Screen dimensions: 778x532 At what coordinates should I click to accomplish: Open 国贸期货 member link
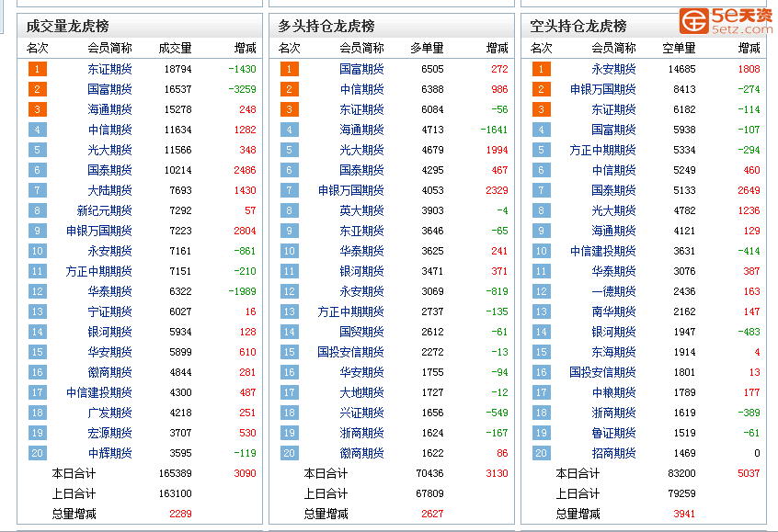click(x=361, y=333)
